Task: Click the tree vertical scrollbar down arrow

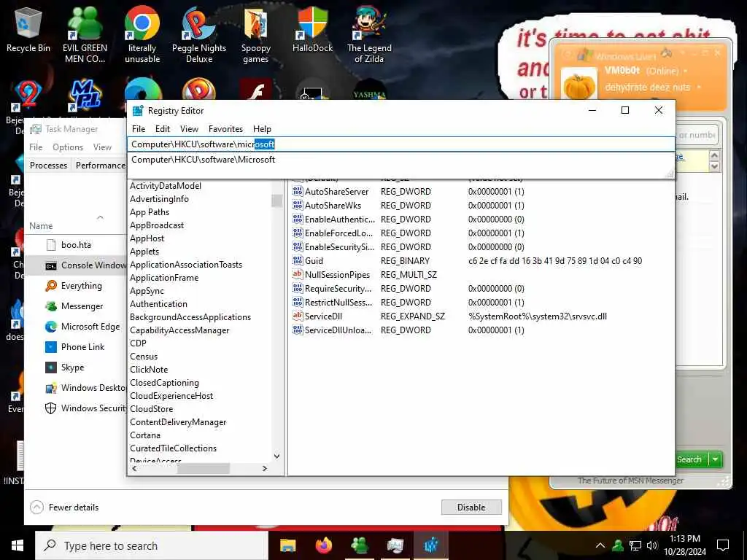Action: tap(276, 456)
